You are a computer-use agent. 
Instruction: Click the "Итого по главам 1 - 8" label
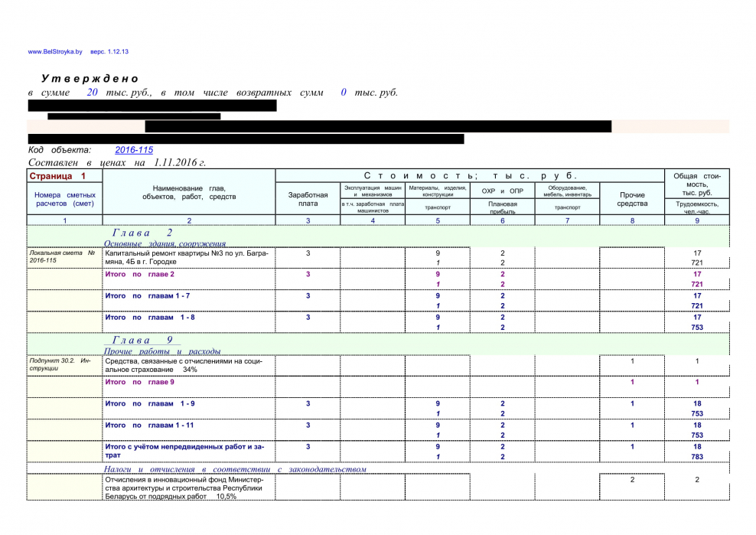point(149,317)
